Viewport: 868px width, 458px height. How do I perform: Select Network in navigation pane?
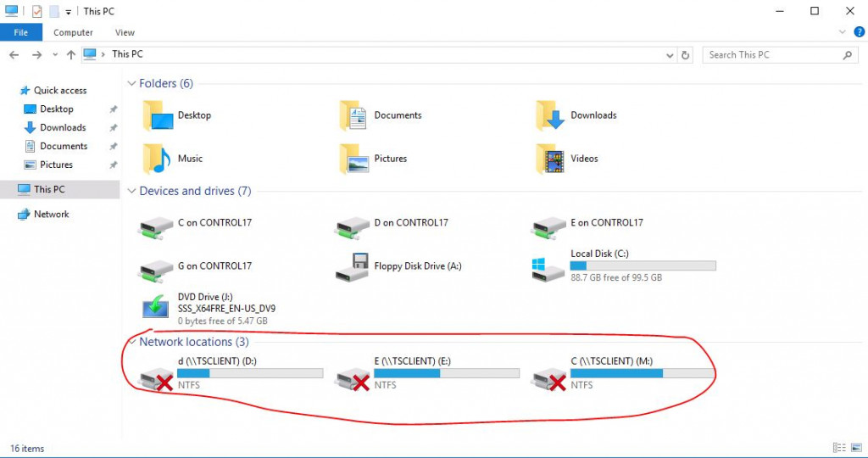click(52, 215)
